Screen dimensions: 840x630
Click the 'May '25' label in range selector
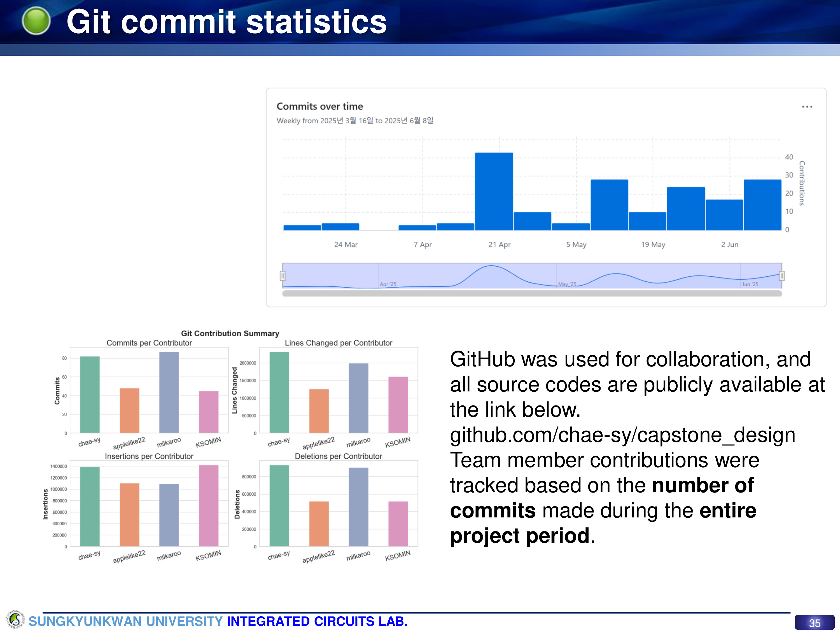pos(567,284)
